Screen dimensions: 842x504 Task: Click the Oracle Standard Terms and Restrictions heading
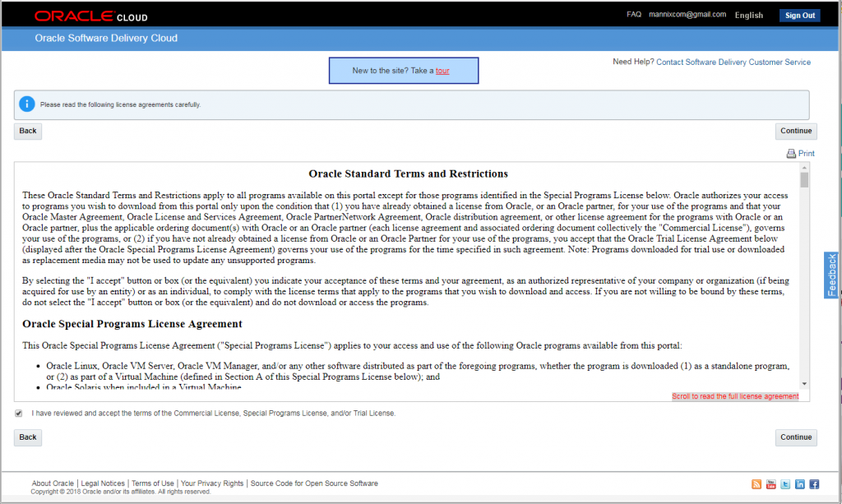click(408, 174)
